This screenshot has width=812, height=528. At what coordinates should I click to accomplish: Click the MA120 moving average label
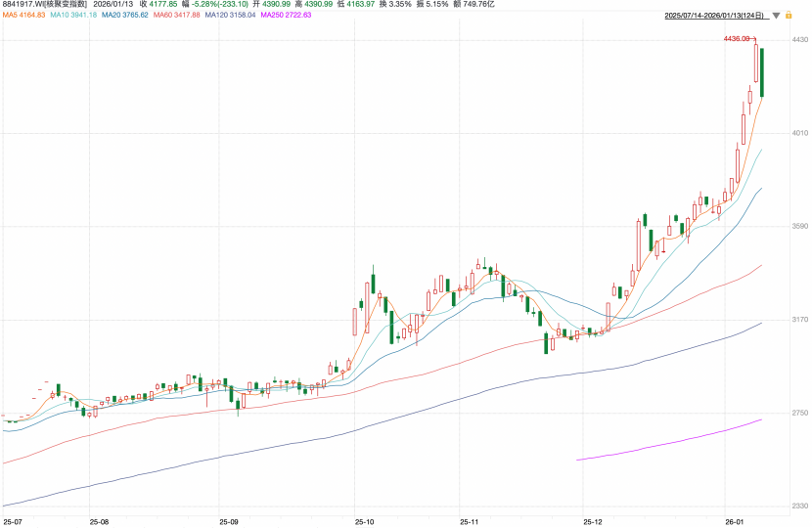[230, 15]
